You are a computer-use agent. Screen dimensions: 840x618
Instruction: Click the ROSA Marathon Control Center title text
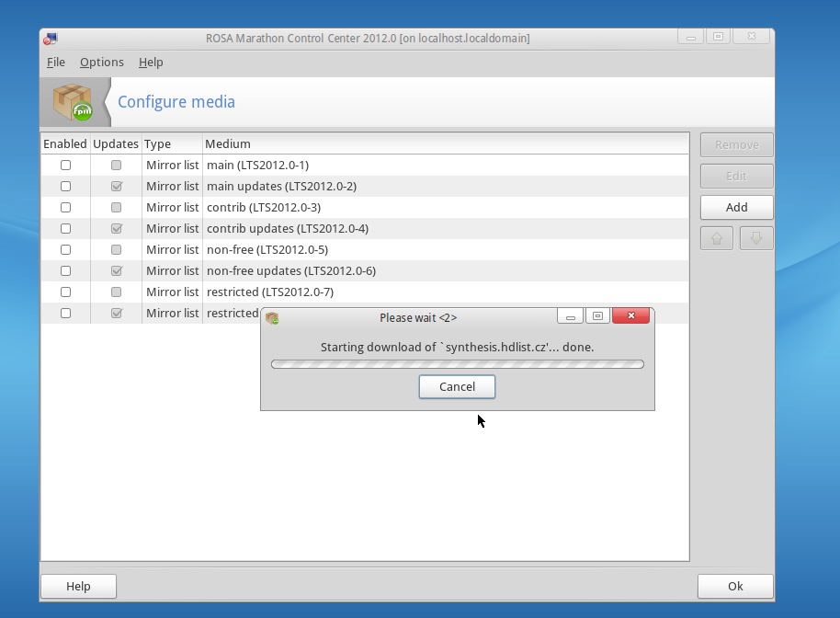(x=368, y=39)
